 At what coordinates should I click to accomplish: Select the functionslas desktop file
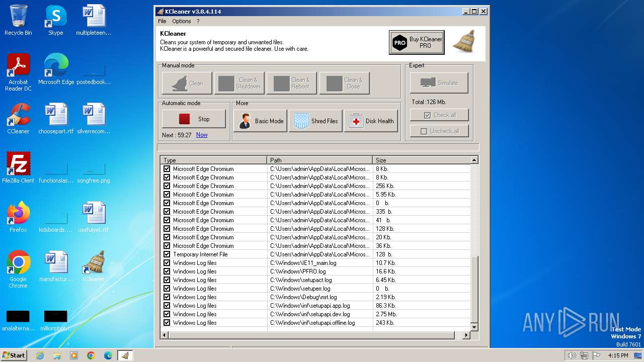[56, 171]
